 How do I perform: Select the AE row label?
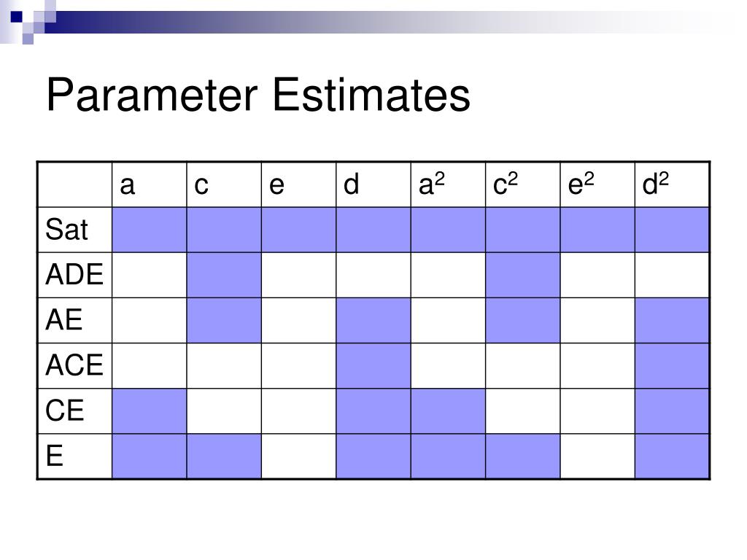point(64,319)
